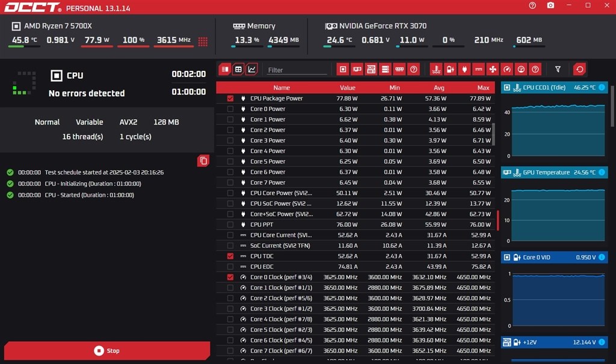Check the CPU EDC checkbox

tap(230, 267)
